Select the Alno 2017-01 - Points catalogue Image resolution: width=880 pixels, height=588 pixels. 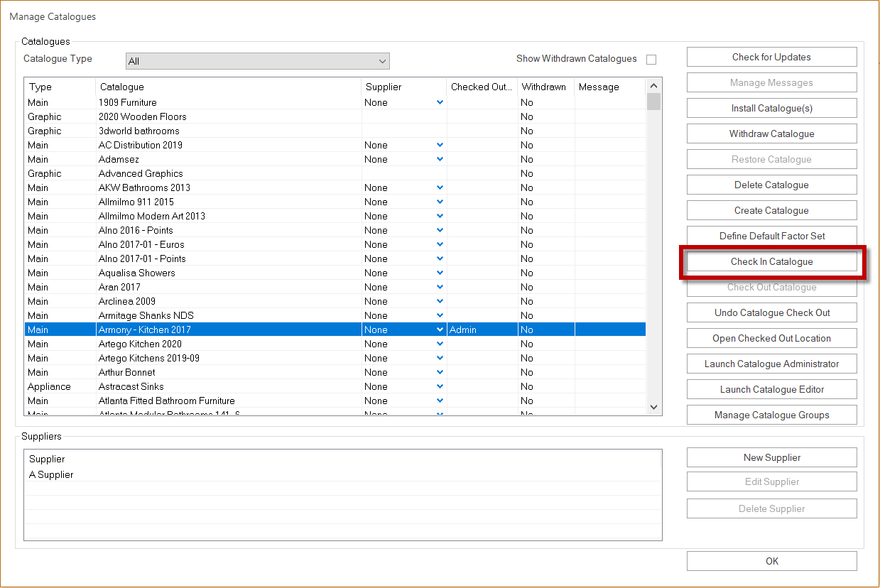[335, 258]
